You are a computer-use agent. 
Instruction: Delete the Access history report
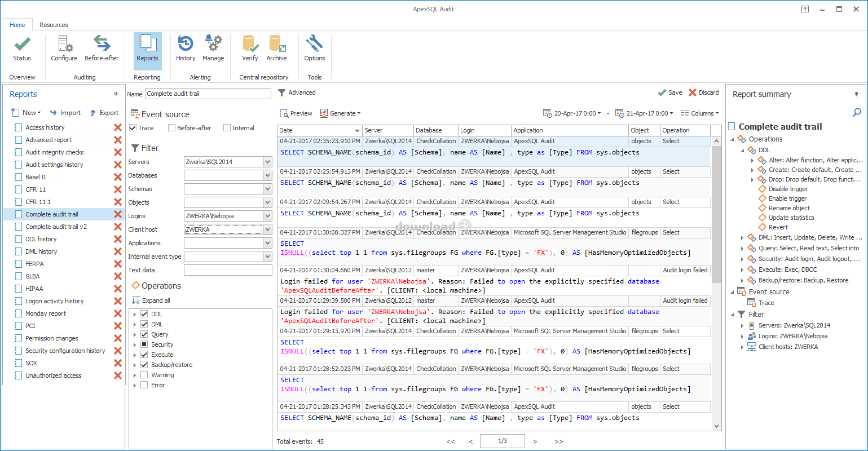point(118,127)
